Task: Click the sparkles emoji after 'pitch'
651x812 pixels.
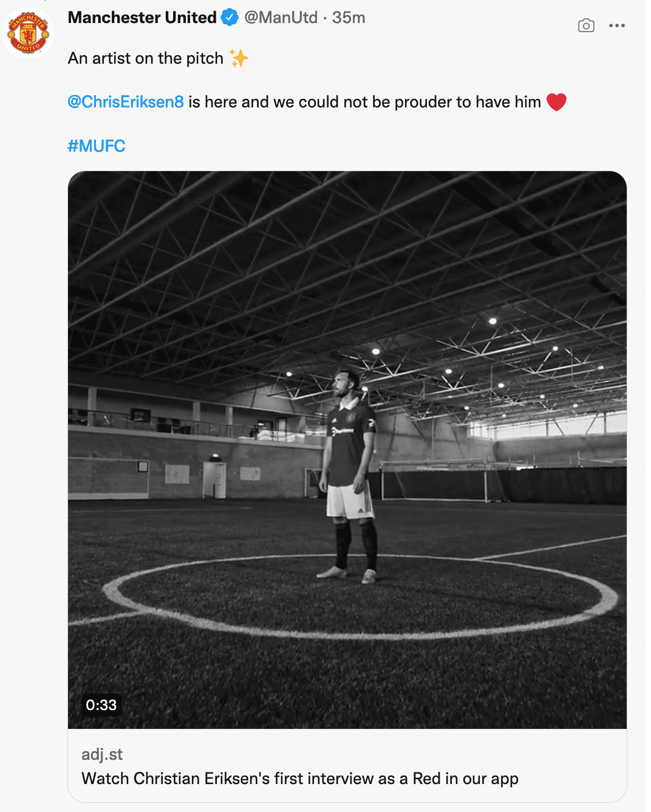Action: click(x=239, y=58)
